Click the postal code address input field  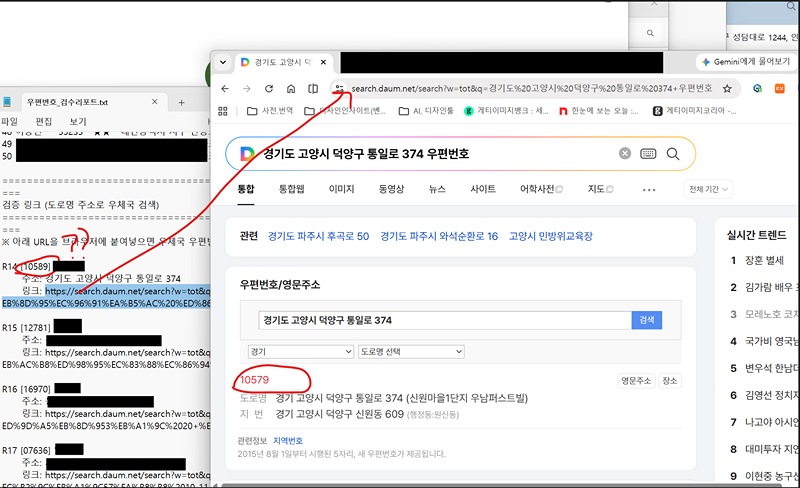(x=444, y=320)
